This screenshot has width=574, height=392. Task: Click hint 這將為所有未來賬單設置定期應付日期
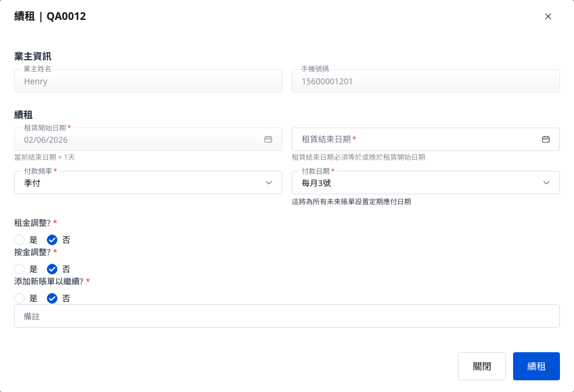351,202
